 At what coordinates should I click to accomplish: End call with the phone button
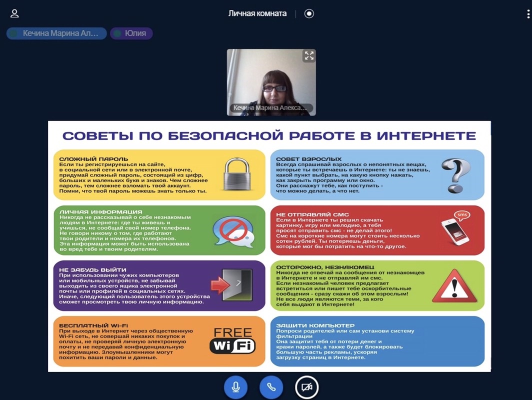click(x=271, y=387)
